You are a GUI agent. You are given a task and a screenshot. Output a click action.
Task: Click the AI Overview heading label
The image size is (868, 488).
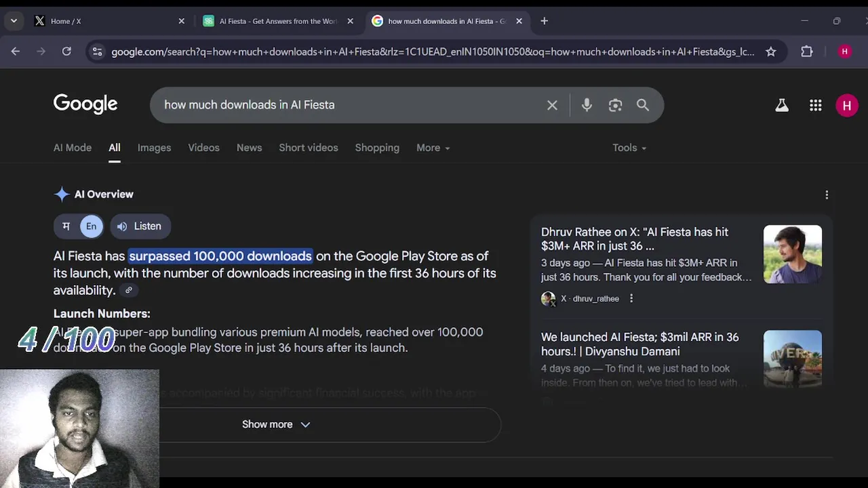(x=104, y=195)
